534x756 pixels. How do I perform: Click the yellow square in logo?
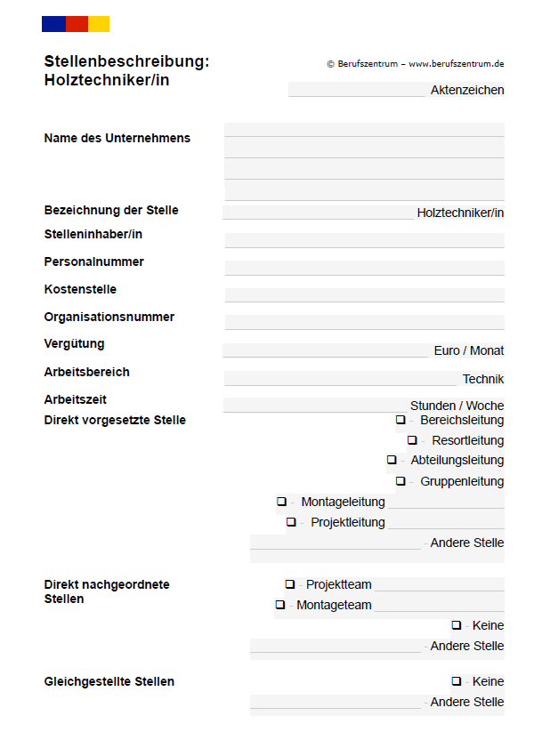99,24
